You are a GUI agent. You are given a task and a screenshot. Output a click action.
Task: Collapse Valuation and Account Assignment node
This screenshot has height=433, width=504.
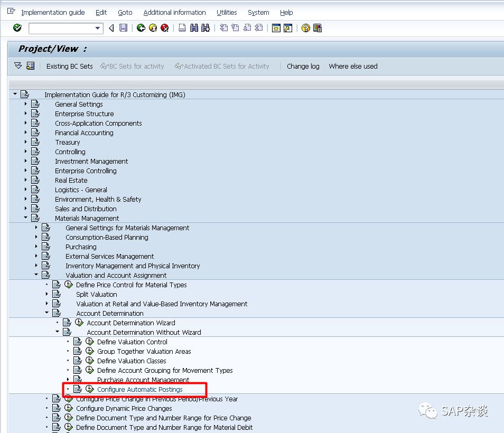click(36, 275)
